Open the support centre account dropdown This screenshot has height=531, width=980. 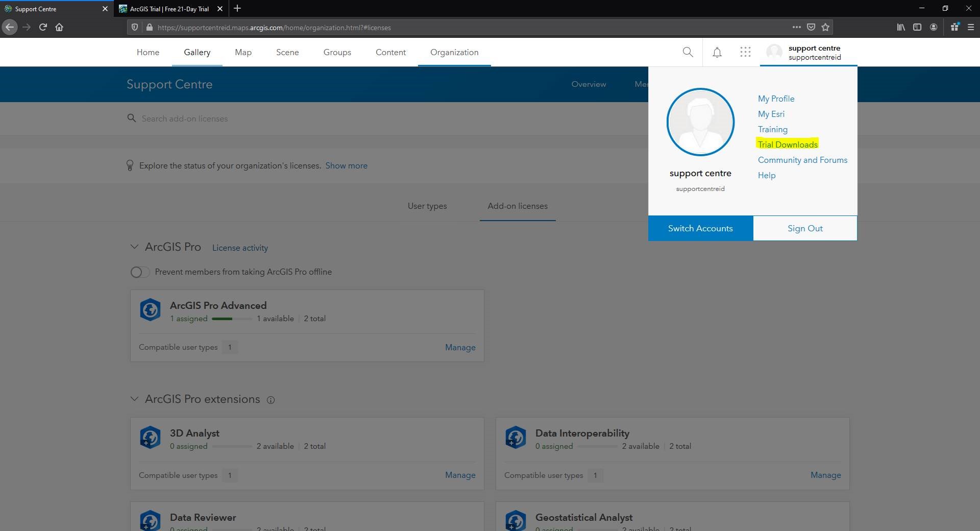(808, 52)
